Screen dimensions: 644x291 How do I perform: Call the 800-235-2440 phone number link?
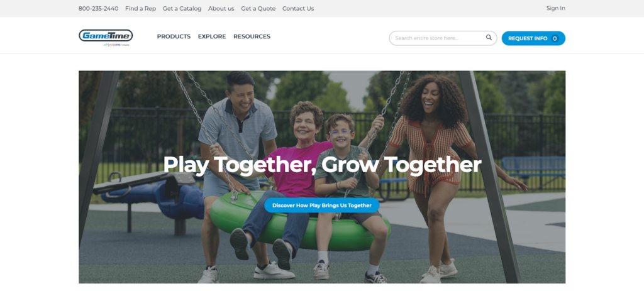tap(99, 9)
